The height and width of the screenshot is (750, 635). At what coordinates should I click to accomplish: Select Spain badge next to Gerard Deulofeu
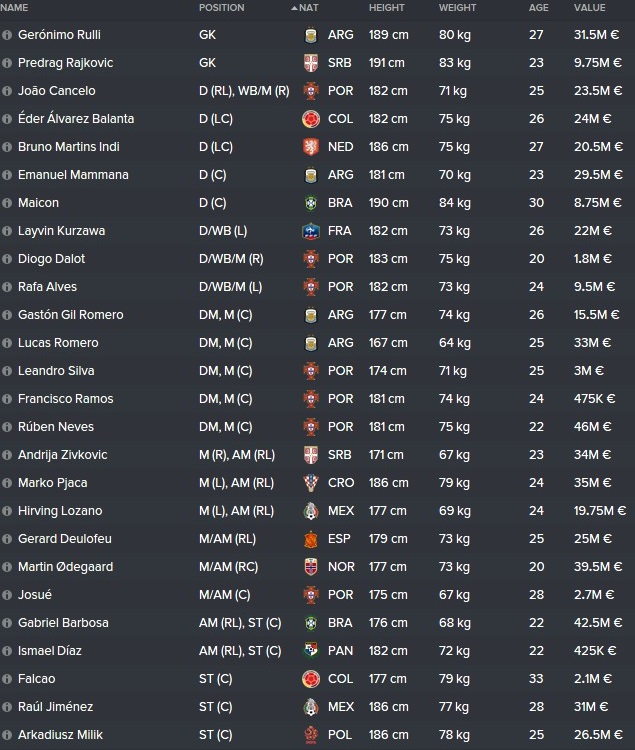click(311, 539)
